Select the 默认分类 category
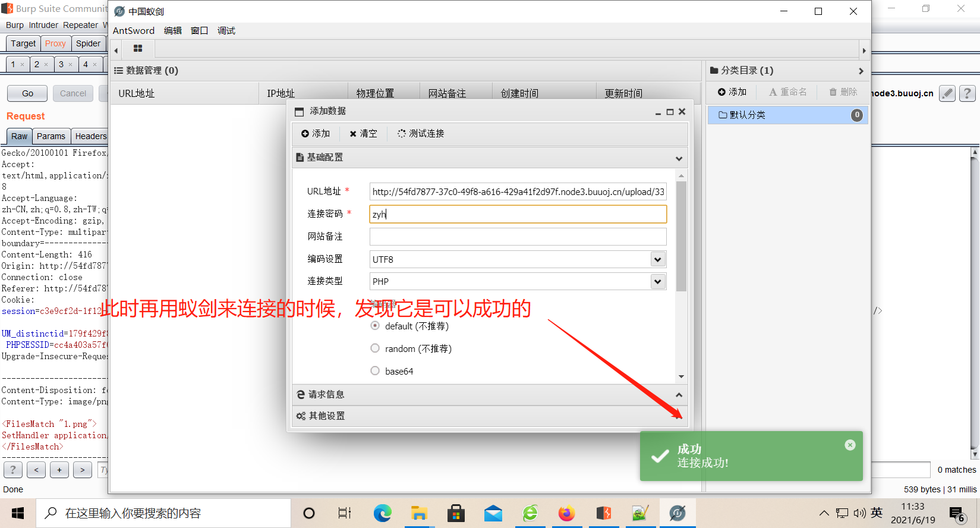The image size is (980, 528). (787, 115)
